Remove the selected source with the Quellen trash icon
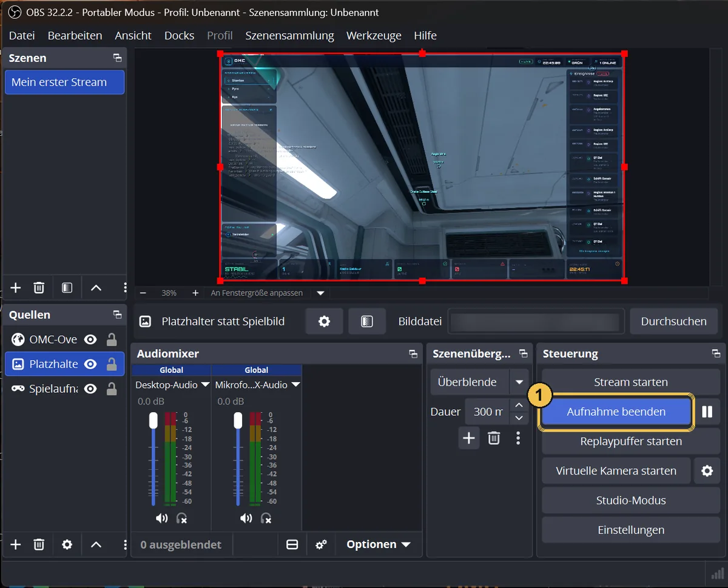This screenshot has width=728, height=588. [x=39, y=544]
